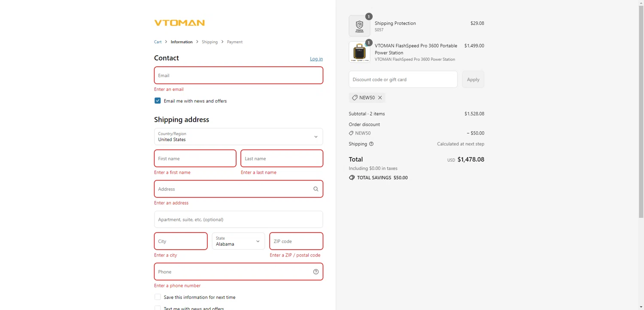Click the 'Enter a ZIP / postal code' error
644x310 pixels.
click(295, 255)
